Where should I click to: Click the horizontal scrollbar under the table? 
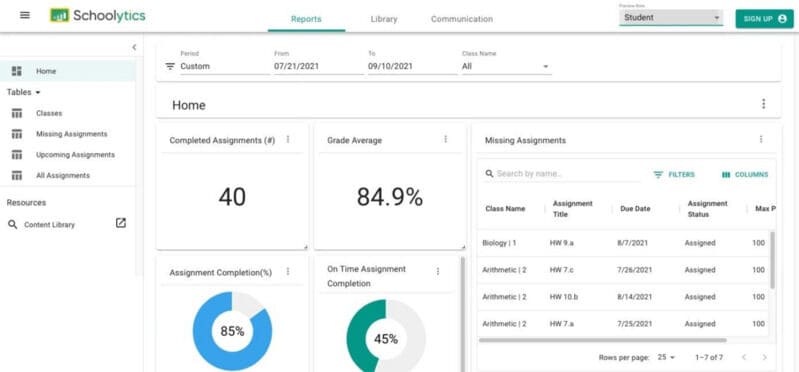point(602,340)
